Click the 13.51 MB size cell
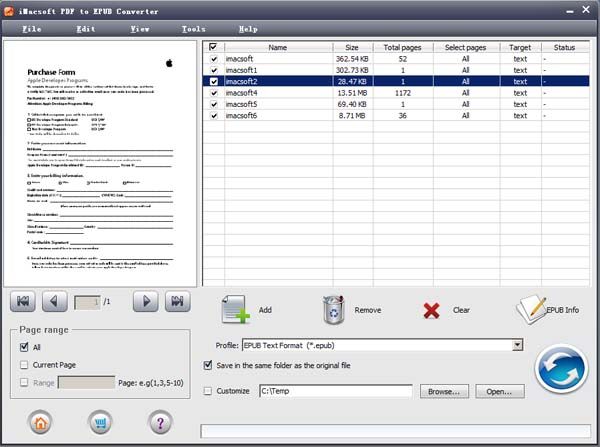Image resolution: width=600 pixels, height=447 pixels. point(352,93)
